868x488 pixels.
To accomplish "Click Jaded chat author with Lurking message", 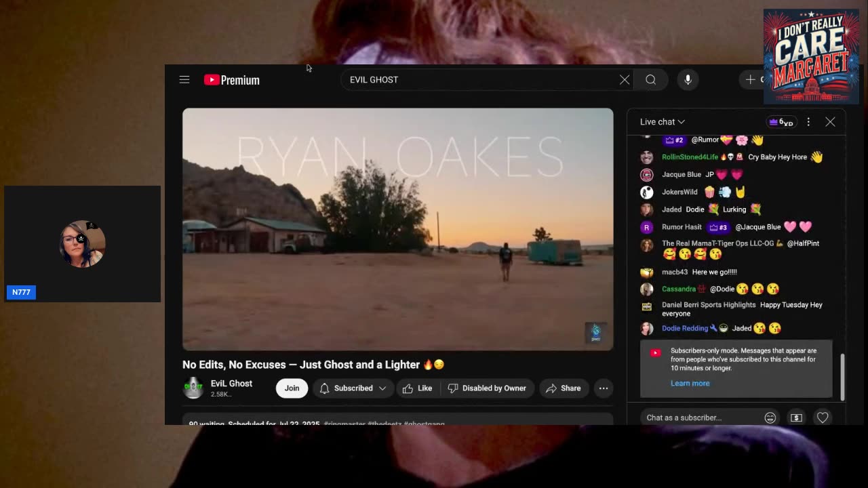I will tap(671, 210).
